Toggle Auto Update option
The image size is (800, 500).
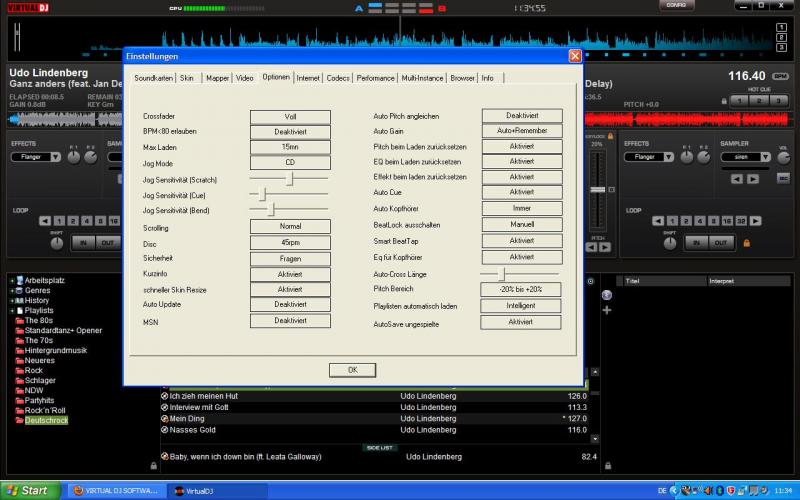pyautogui.click(x=290, y=305)
